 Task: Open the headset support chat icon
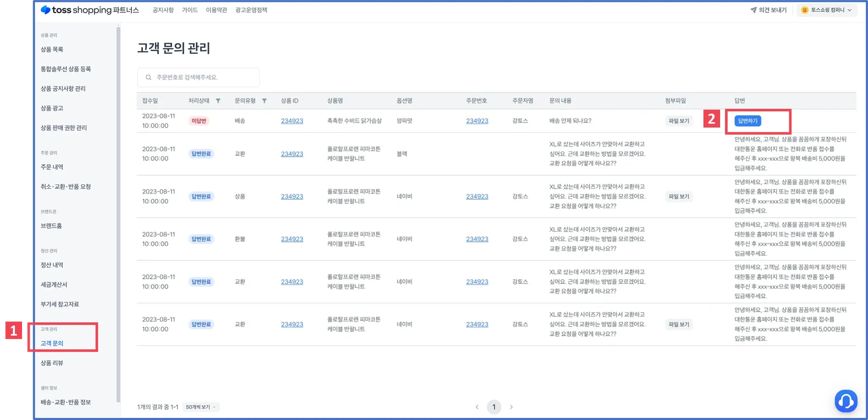click(x=846, y=401)
